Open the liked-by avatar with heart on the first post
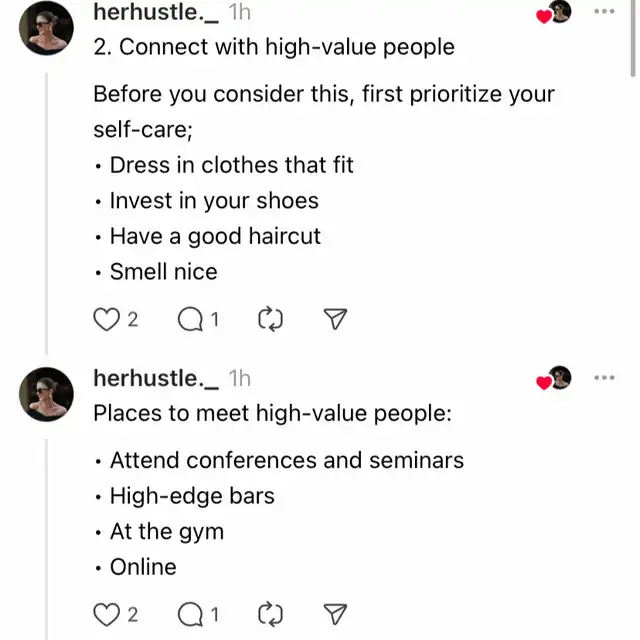The image size is (640, 640). [x=554, y=12]
